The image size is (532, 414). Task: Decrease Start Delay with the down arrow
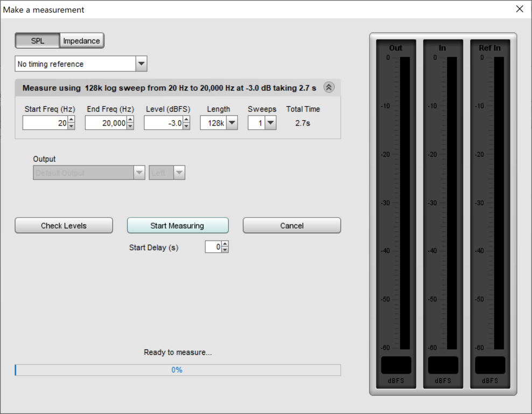click(x=225, y=250)
